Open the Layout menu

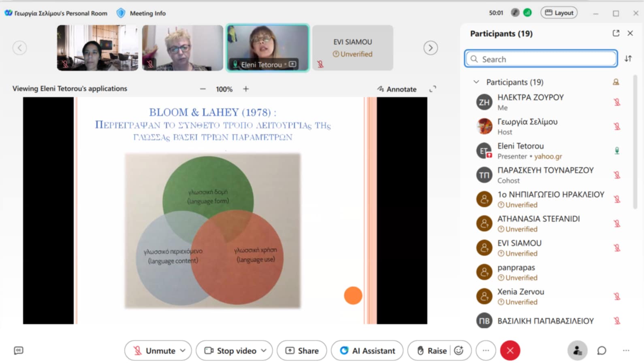tap(559, 13)
